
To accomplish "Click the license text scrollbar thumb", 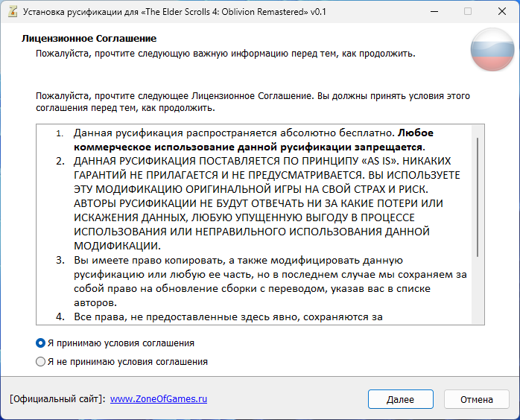I will click(x=478, y=197).
